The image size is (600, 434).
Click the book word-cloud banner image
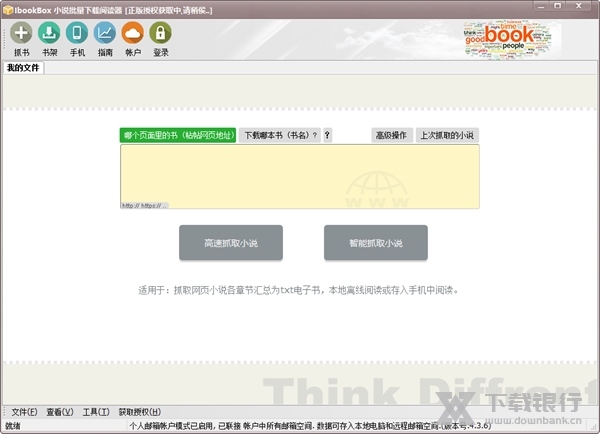tap(509, 40)
